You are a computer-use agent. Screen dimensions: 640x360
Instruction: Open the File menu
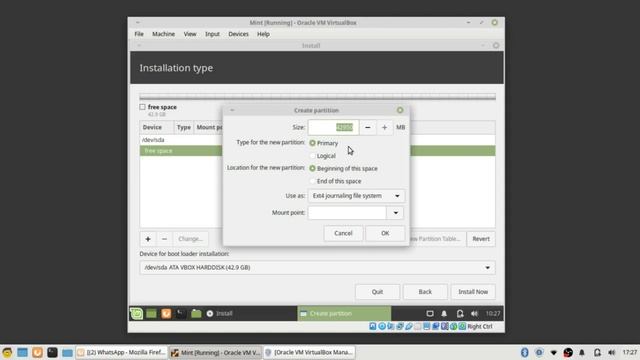click(x=139, y=34)
